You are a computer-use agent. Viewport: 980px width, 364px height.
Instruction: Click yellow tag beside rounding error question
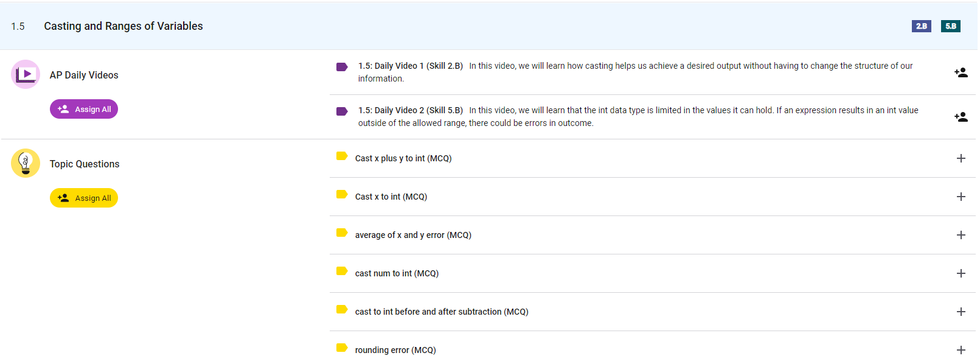342,348
